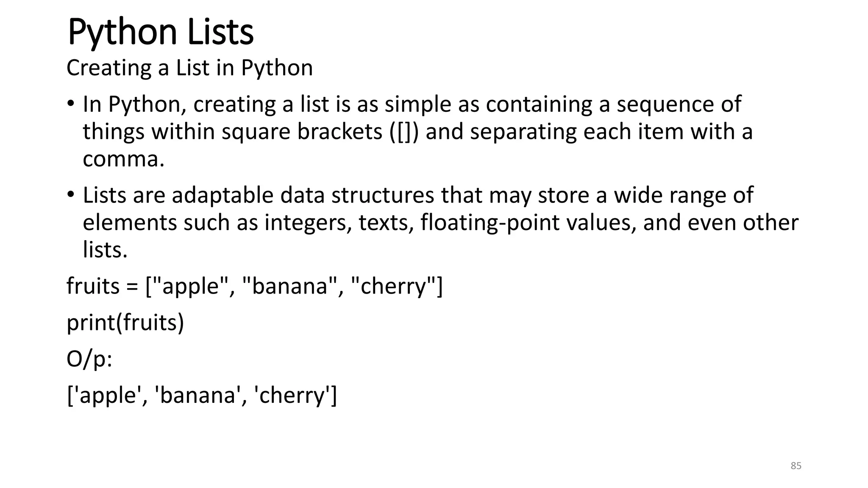Image resolution: width=868 pixels, height=488 pixels.
Task: Click the "print(fruits)" code line
Action: click(125, 323)
